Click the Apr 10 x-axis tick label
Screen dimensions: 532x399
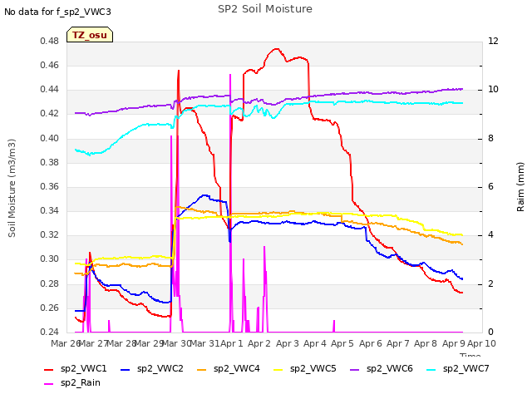tap(481, 343)
